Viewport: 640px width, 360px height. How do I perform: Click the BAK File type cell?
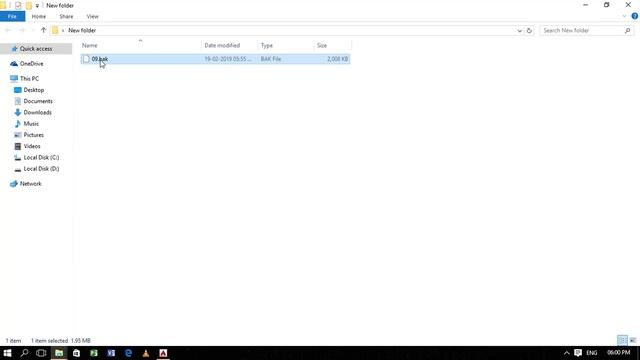click(x=271, y=59)
